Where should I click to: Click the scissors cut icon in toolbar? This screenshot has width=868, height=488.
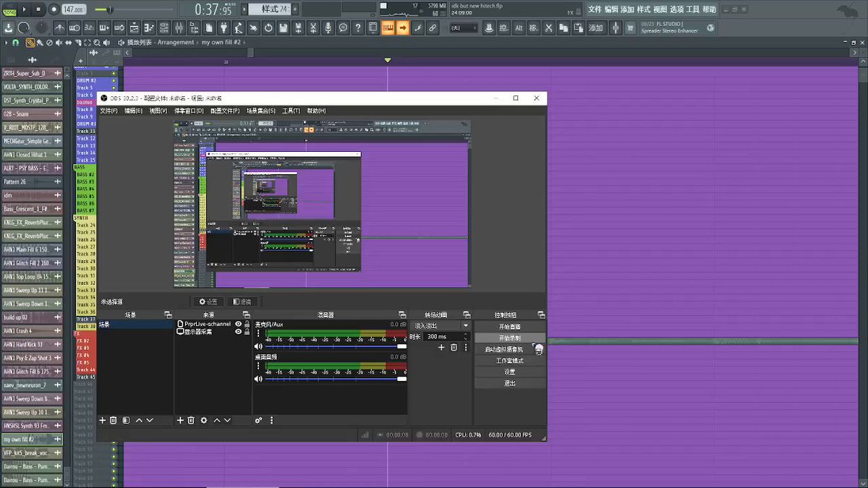(549, 27)
